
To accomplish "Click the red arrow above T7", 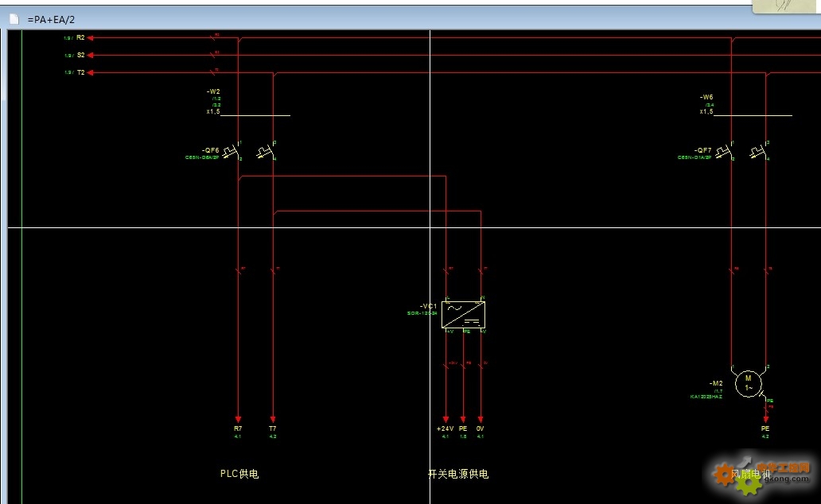I will click(273, 419).
